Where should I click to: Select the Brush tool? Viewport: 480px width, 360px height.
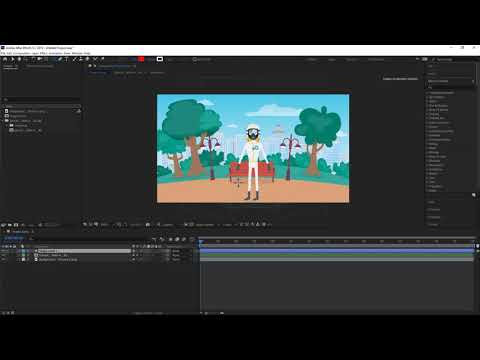point(75,59)
